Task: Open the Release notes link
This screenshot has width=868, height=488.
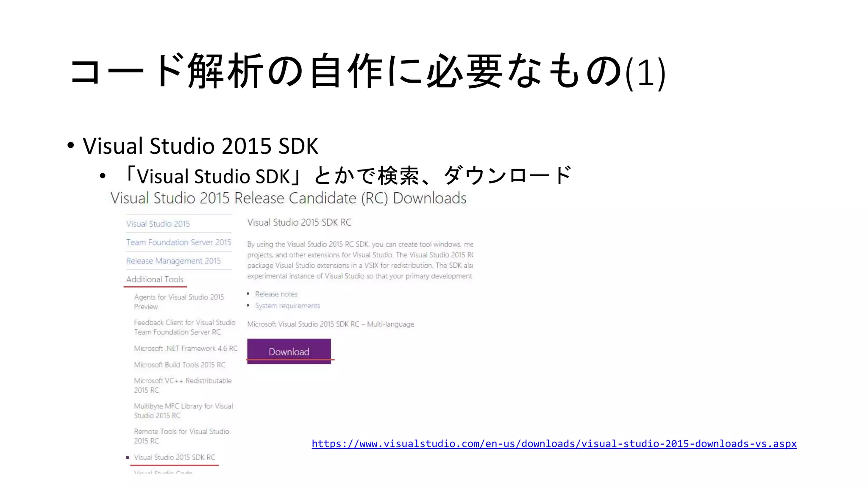Action: click(x=276, y=294)
